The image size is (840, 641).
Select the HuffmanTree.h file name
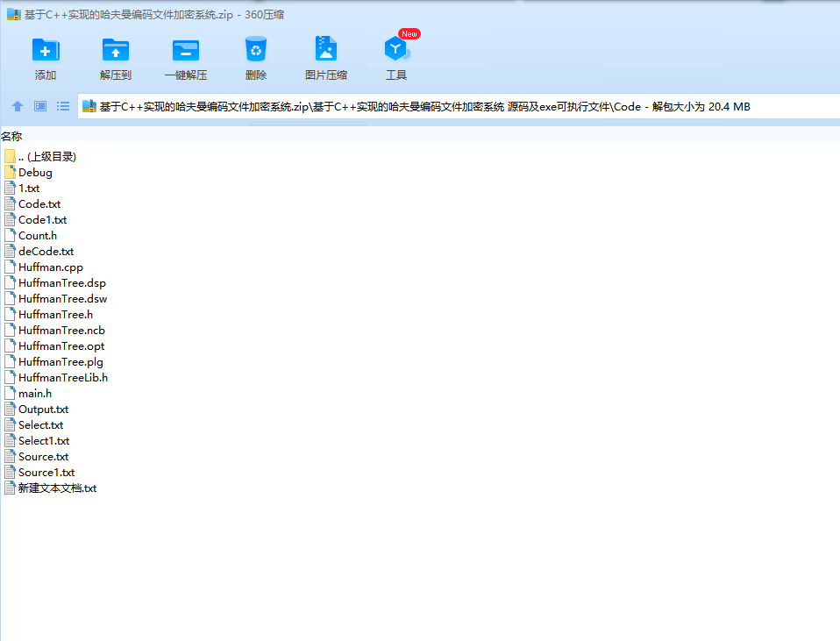[56, 314]
